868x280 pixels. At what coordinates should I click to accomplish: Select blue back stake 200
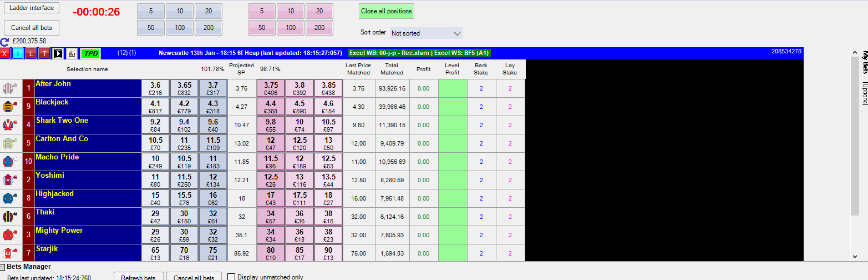coord(209,28)
